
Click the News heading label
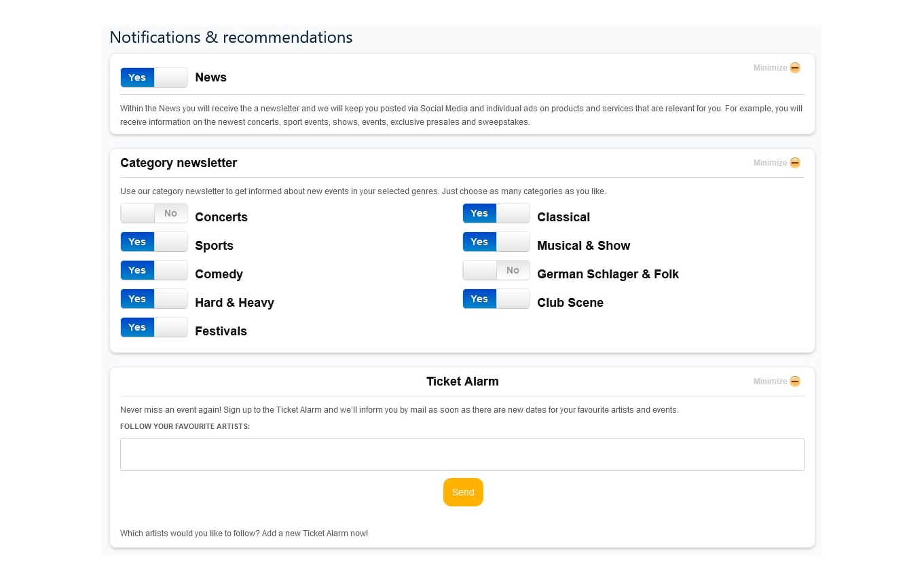pos(210,77)
